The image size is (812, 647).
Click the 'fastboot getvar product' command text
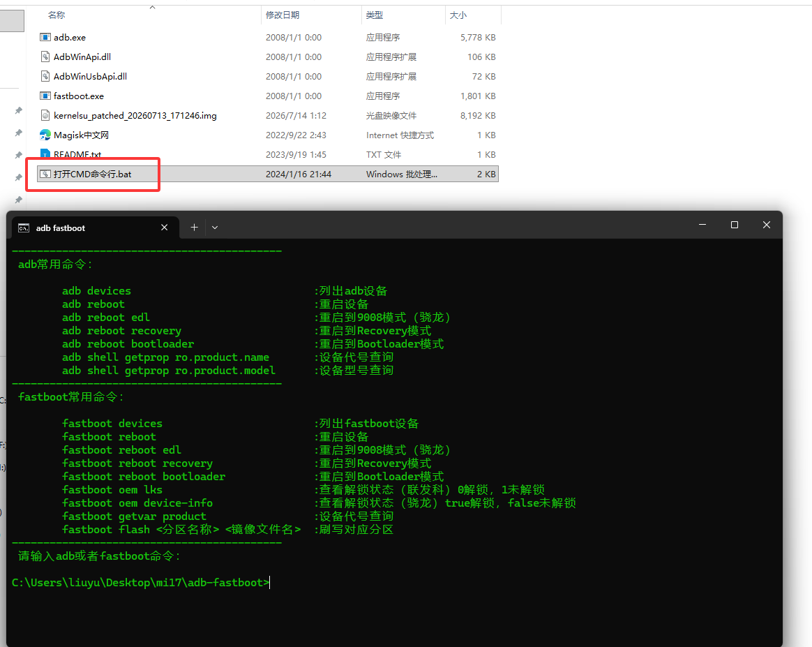click(134, 516)
